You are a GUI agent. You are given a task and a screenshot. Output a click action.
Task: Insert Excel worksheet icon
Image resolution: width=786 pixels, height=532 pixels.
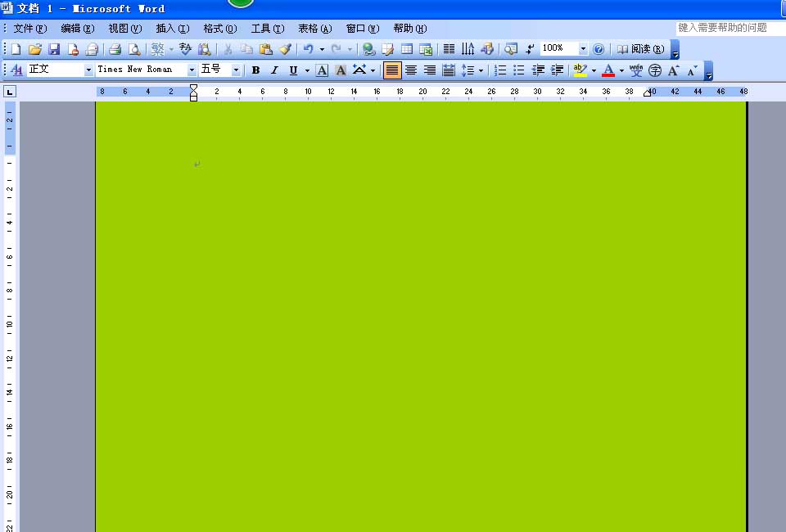point(426,49)
